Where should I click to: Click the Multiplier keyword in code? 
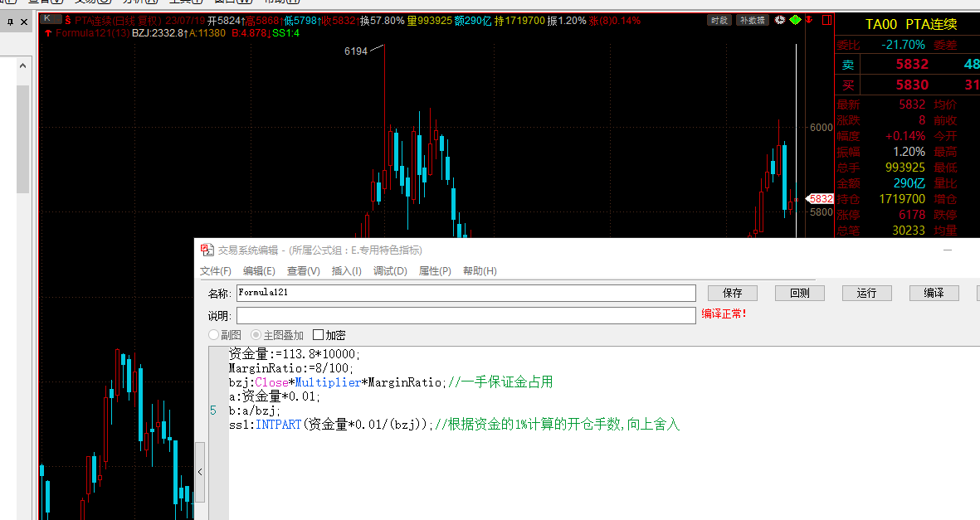[x=328, y=382]
